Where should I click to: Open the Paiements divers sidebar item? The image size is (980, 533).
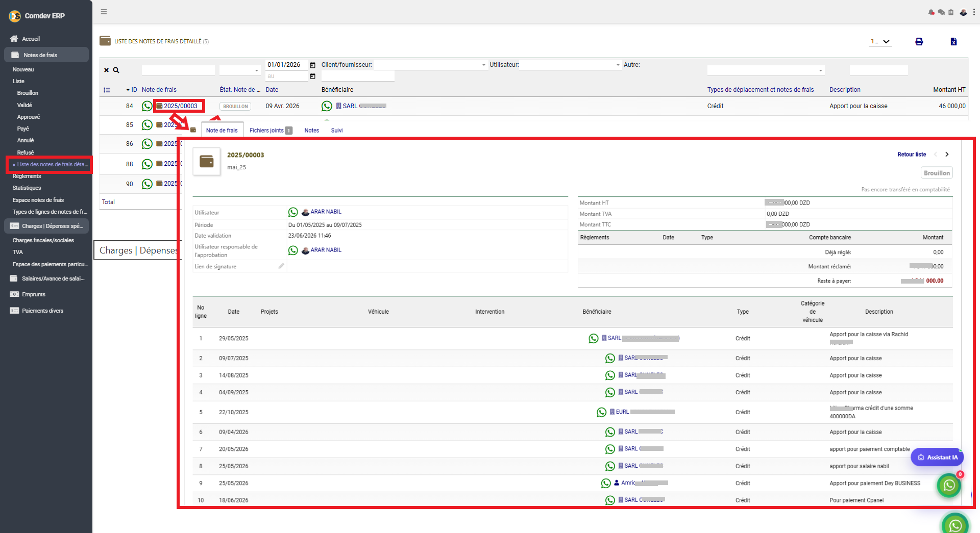point(42,311)
